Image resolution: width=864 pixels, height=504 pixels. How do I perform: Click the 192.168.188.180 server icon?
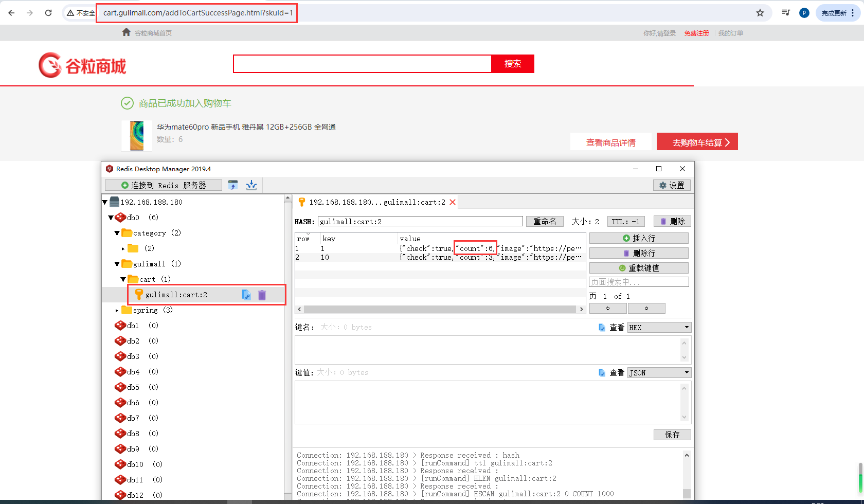coord(115,202)
